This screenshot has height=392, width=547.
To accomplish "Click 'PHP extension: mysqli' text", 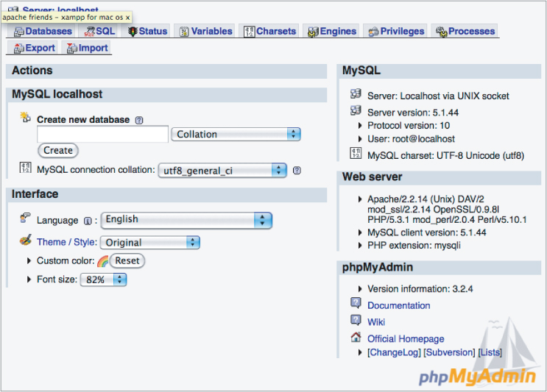I will click(414, 246).
